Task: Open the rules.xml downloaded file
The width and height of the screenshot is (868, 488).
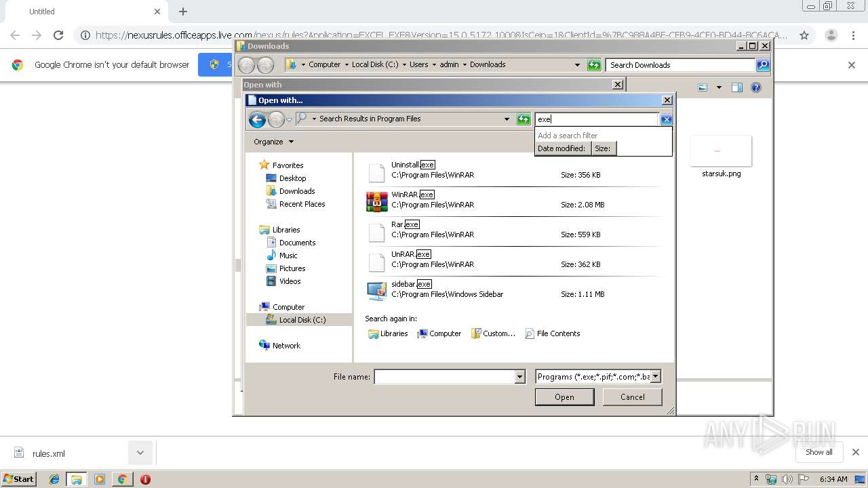Action: (x=49, y=453)
